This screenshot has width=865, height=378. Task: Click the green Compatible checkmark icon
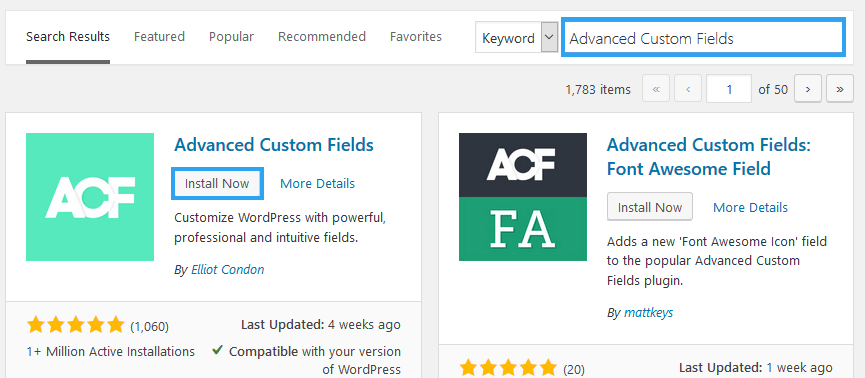coord(217,350)
